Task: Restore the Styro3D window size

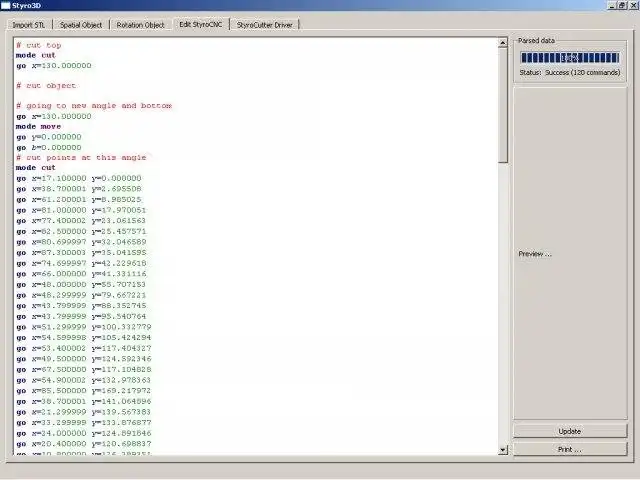Action: pos(622,5)
